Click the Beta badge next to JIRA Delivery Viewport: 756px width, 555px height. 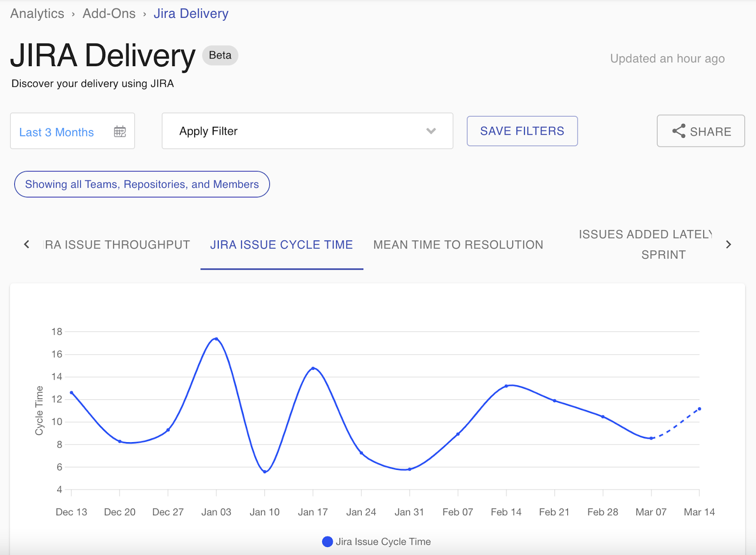[x=220, y=55]
